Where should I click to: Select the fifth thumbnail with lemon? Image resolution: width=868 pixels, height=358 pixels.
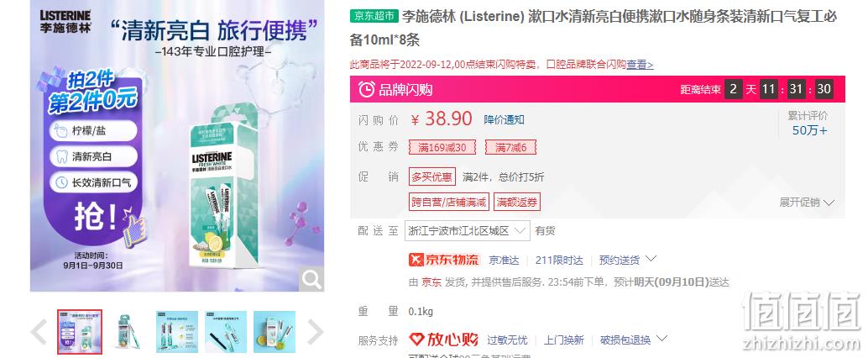(275, 332)
